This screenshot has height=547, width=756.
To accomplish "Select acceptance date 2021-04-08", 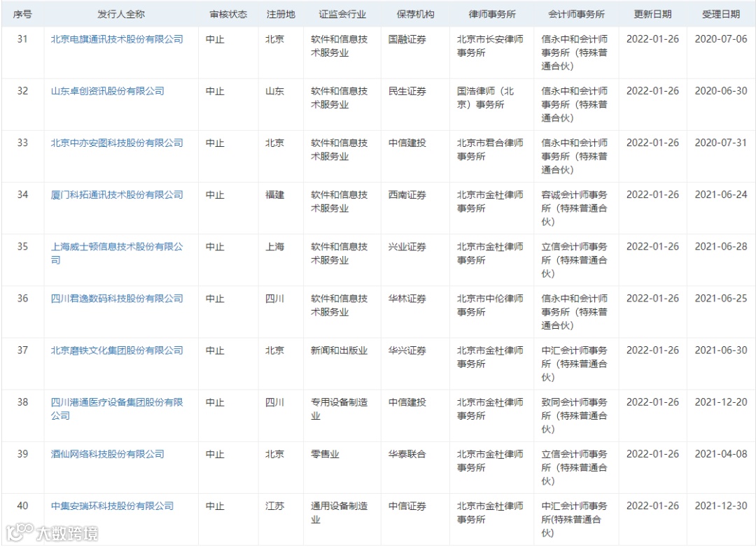I will click(721, 454).
